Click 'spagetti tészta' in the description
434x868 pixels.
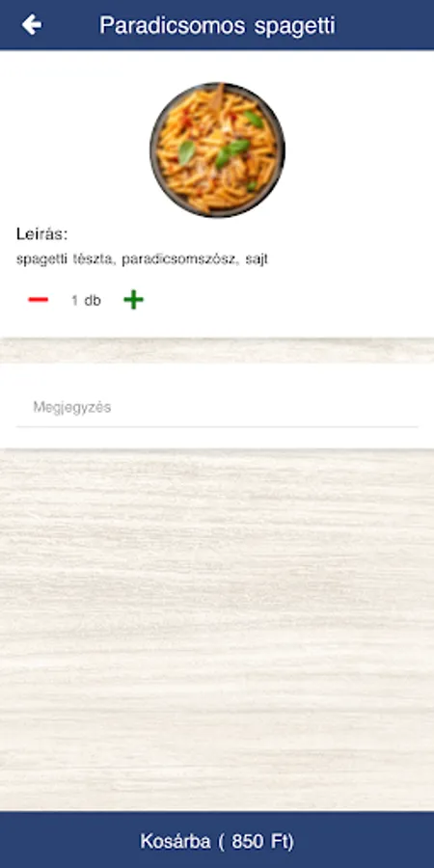pos(65,259)
